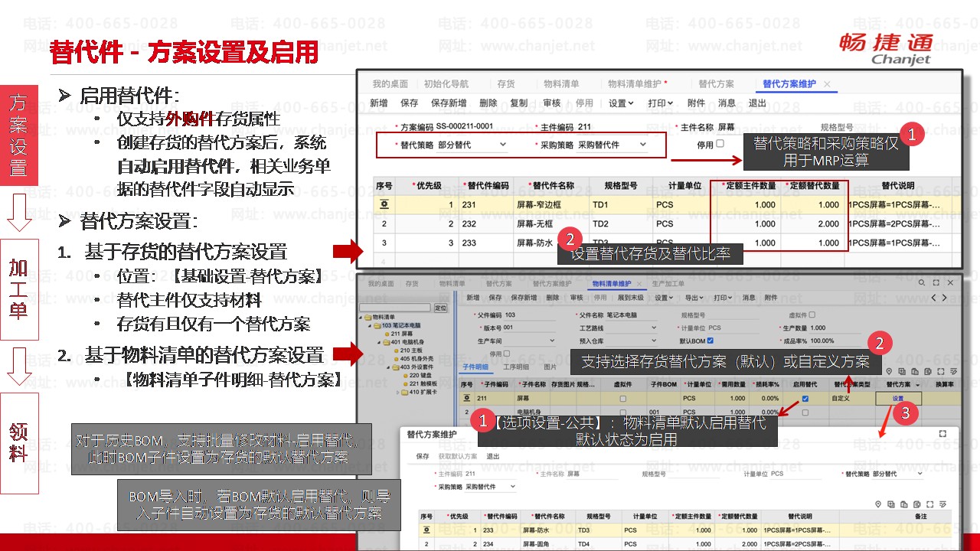Viewport: 980px width, 551px height.
Task: Open the 打印 menu in the 替代方案维护 toolbar
Action: click(x=660, y=103)
